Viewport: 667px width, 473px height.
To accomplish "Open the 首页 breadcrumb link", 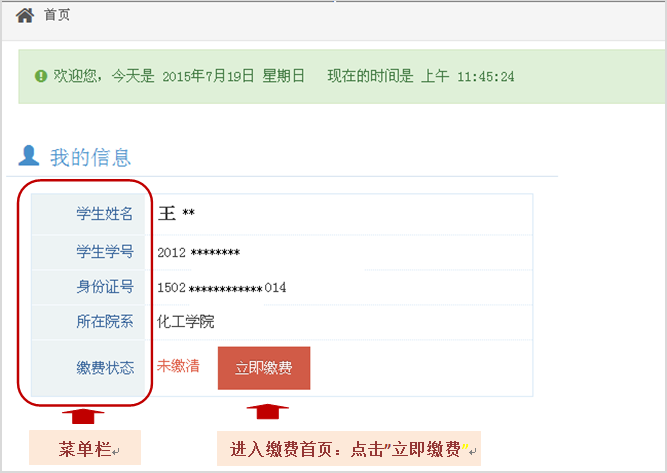I will [x=57, y=16].
